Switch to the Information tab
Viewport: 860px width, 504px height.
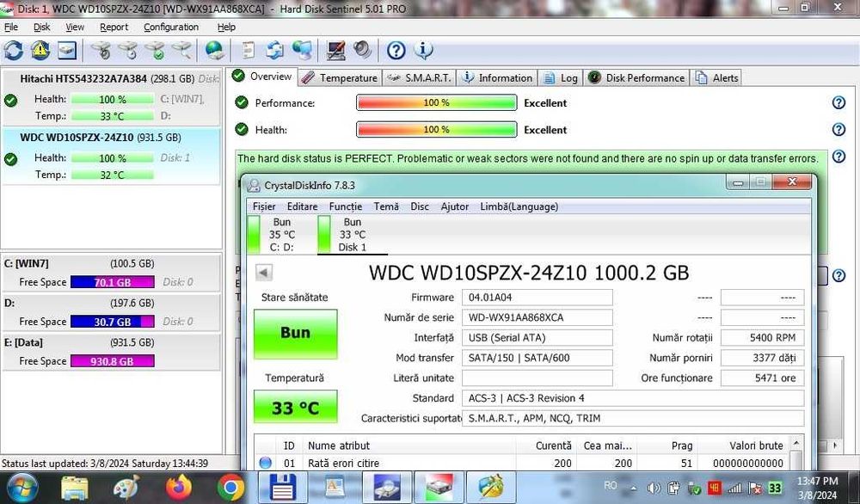click(x=497, y=78)
